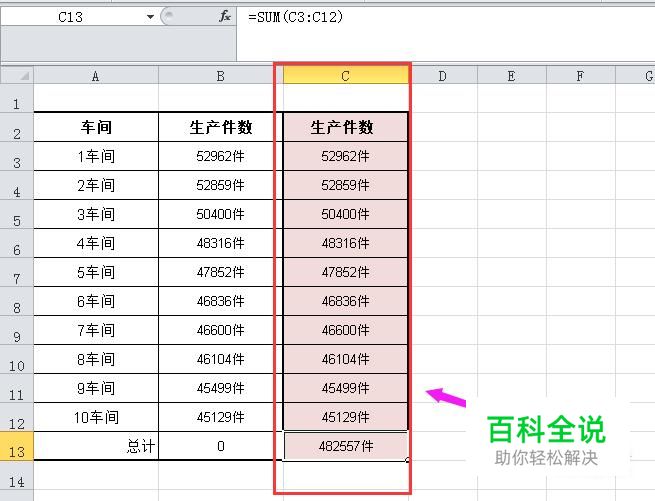The width and height of the screenshot is (655, 501).
Task: Open the Name Box dropdown arrow
Action: [x=150, y=17]
